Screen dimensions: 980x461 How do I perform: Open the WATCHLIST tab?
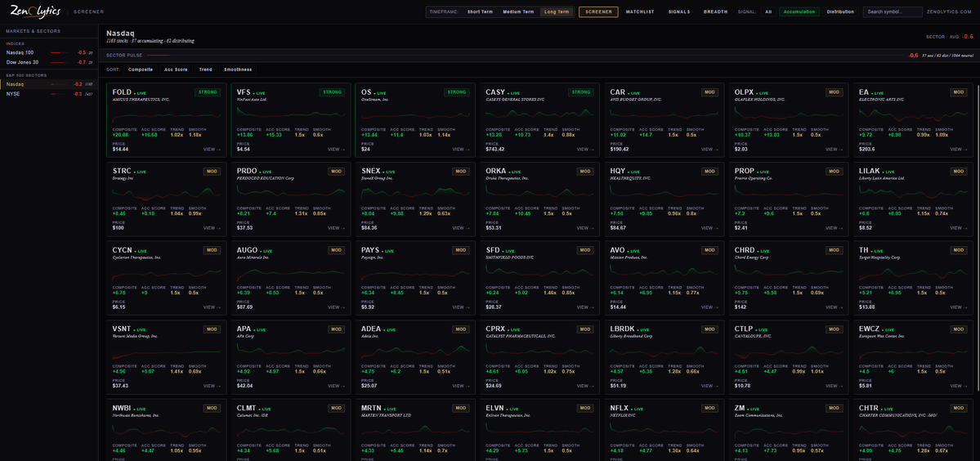(x=639, y=12)
